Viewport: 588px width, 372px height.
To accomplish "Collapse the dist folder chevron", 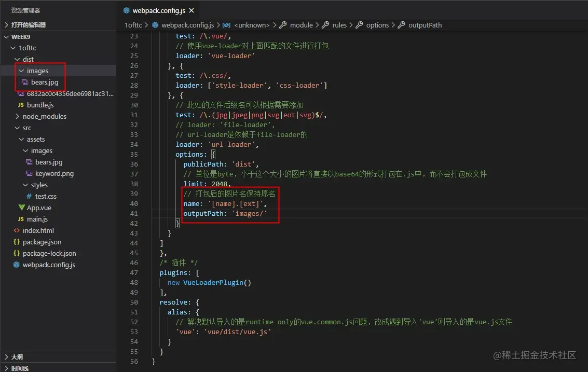I will pyautogui.click(x=17, y=59).
